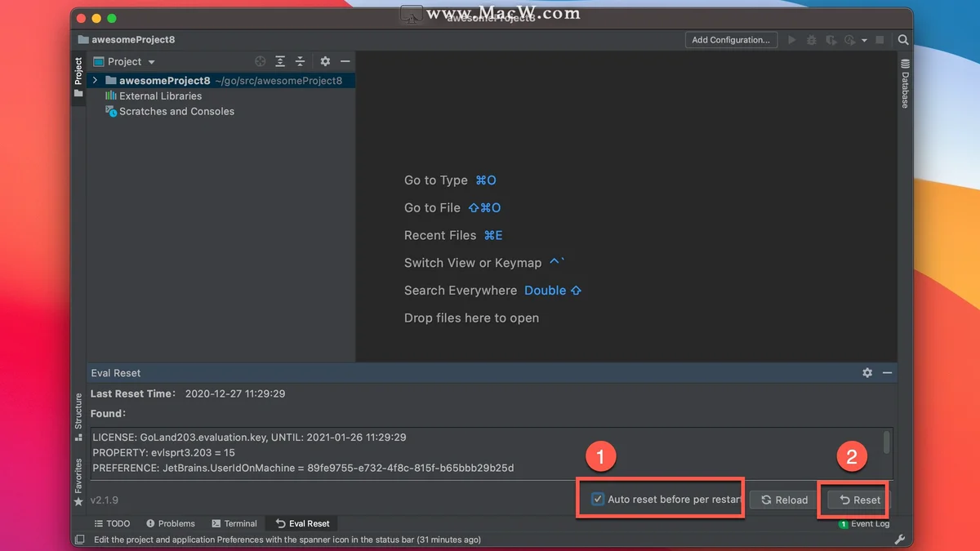Click the Project view selector dropdown

124,61
